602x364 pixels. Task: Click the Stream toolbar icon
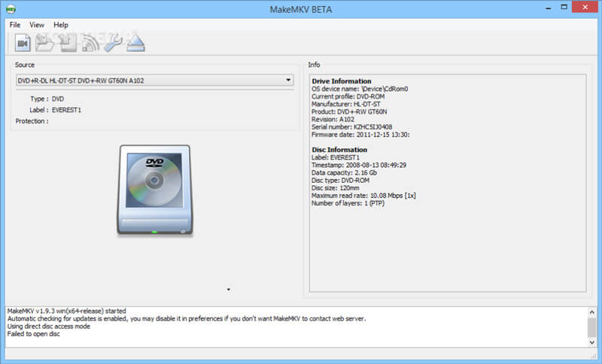(x=91, y=43)
